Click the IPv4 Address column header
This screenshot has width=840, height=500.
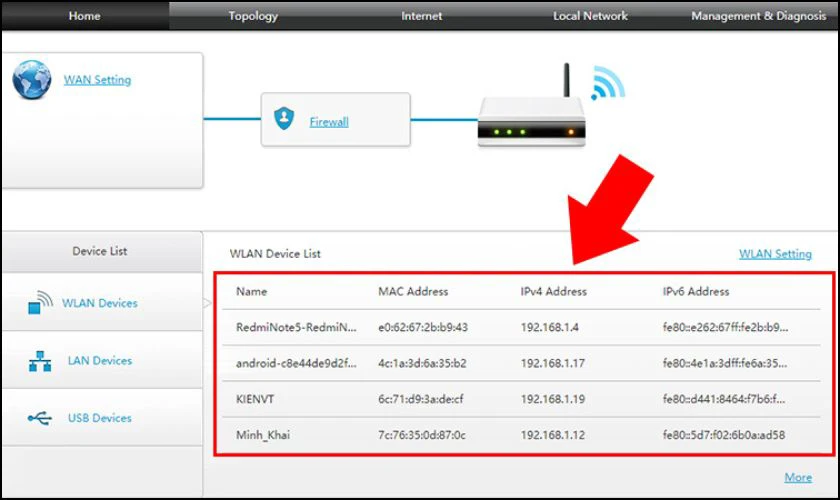553,292
